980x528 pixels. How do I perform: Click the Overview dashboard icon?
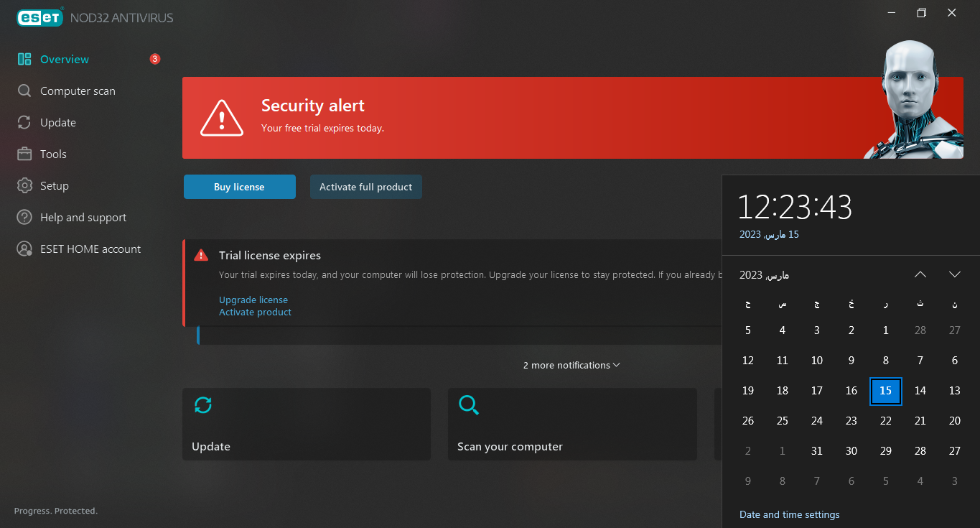24,60
